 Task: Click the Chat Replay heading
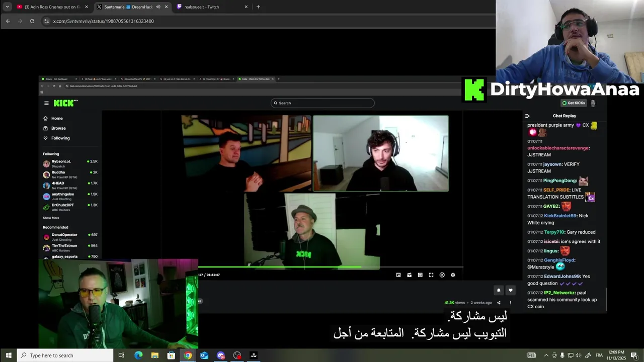[x=565, y=116]
